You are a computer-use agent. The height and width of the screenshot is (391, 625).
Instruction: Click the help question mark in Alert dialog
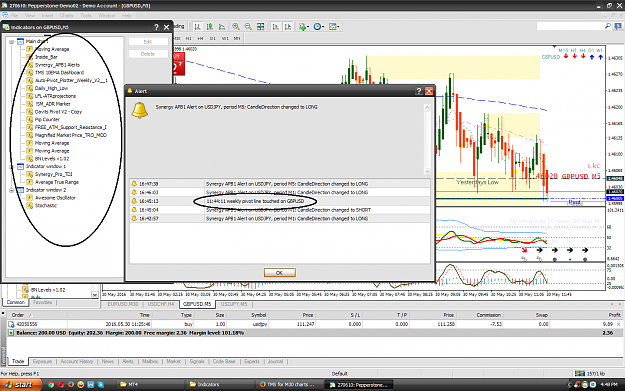coord(419,91)
